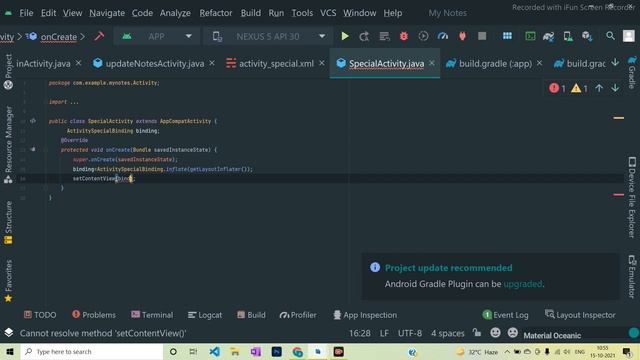The image size is (640, 360).
Task: Click the Windows Start button
Action: [x=10, y=351]
